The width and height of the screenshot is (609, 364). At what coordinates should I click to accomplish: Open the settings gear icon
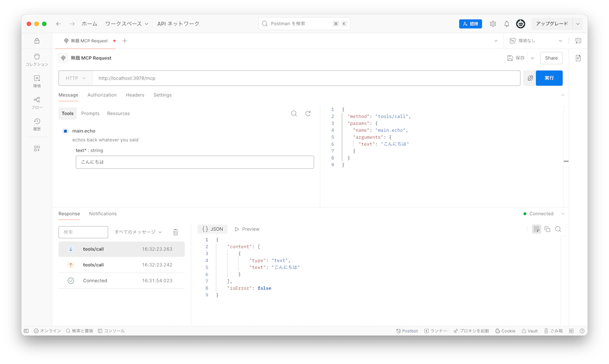tap(493, 24)
